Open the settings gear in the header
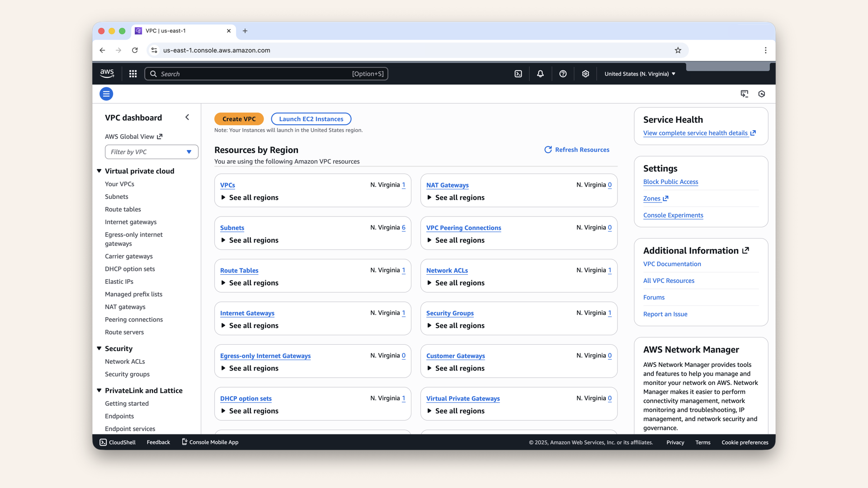The width and height of the screenshot is (868, 488). (x=585, y=73)
